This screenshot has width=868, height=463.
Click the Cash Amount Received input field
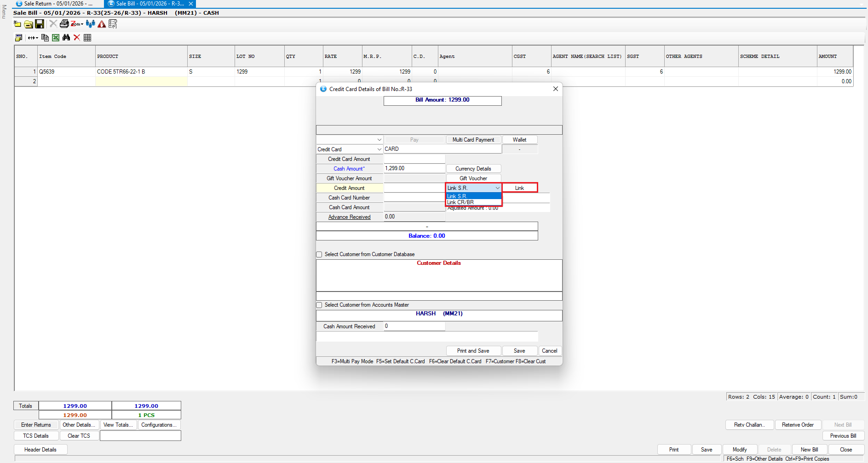click(x=414, y=326)
